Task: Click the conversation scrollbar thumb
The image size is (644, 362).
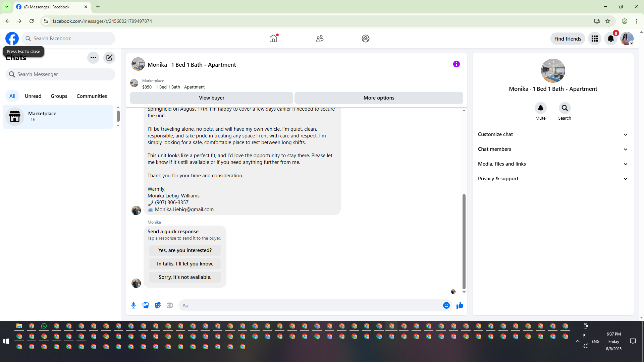Action: pyautogui.click(x=464, y=241)
